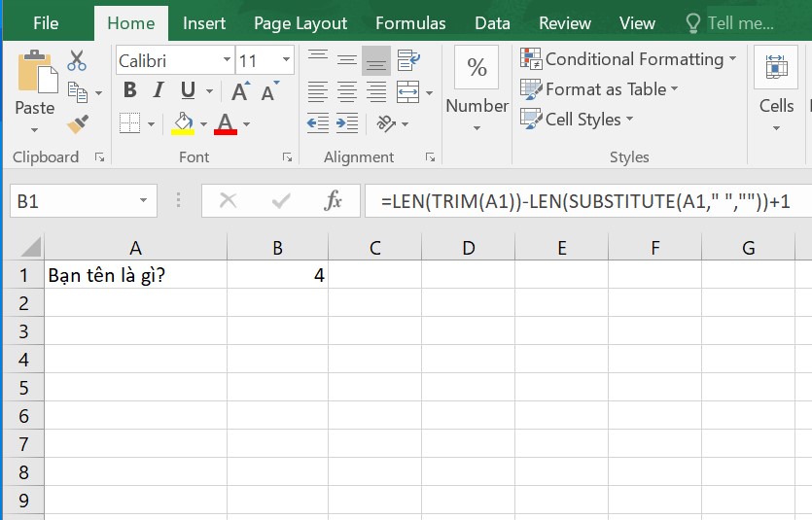
Task: Open Font settings dialog launcher
Action: pos(287,157)
